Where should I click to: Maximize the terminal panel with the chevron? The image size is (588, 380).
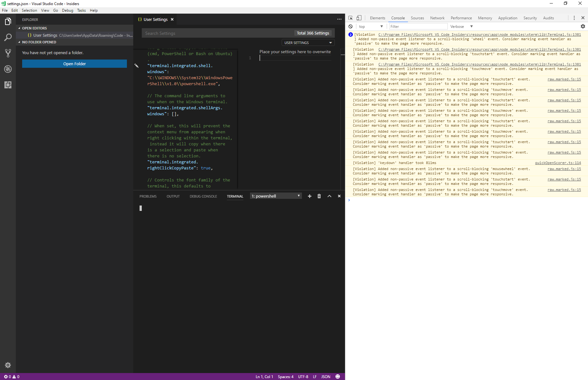[329, 196]
